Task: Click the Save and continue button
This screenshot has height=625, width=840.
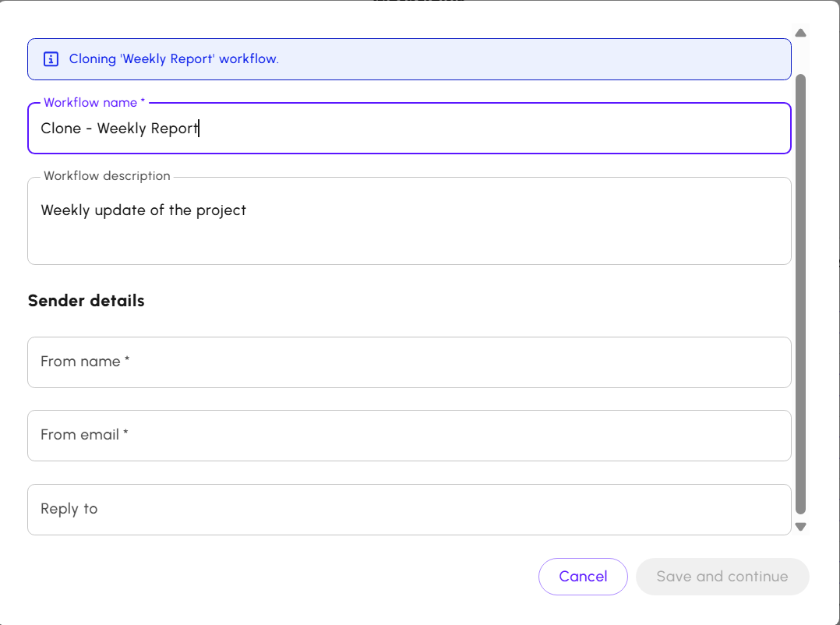Action: pyautogui.click(x=722, y=577)
